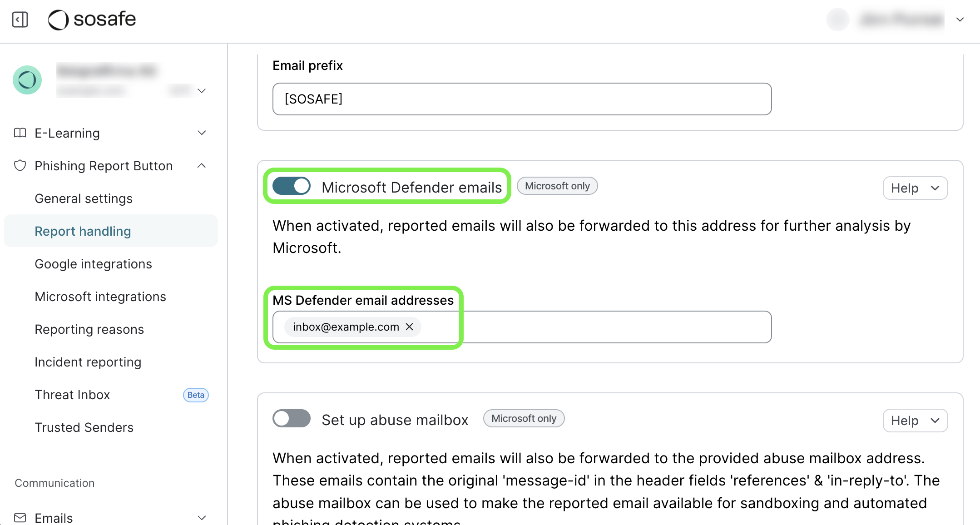Click the green organization avatar icon
Image resolution: width=980 pixels, height=525 pixels.
coord(27,80)
